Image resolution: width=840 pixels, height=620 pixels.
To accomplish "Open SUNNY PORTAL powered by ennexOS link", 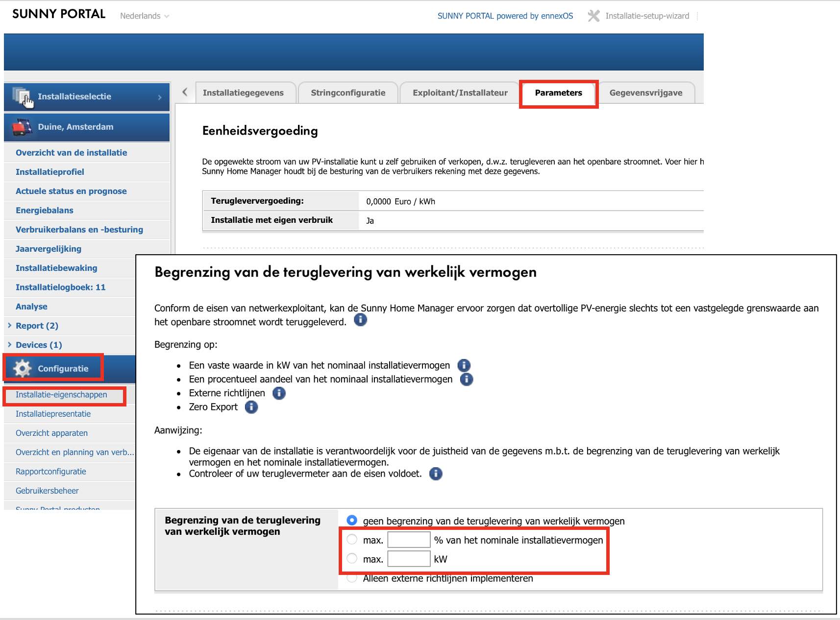I will click(505, 16).
